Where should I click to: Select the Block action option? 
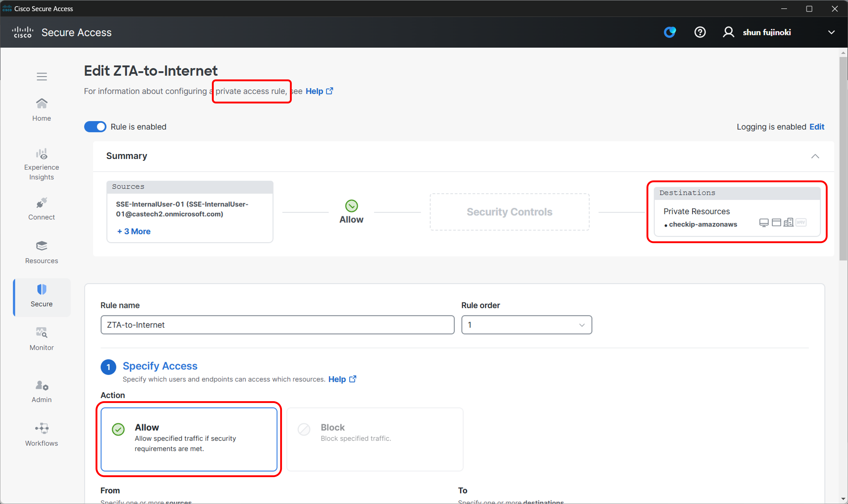pyautogui.click(x=375, y=439)
